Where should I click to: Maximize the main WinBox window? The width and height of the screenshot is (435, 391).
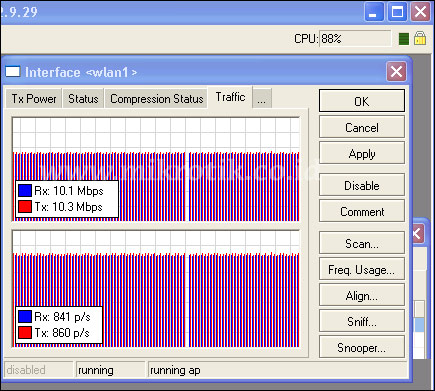pyautogui.click(x=397, y=12)
